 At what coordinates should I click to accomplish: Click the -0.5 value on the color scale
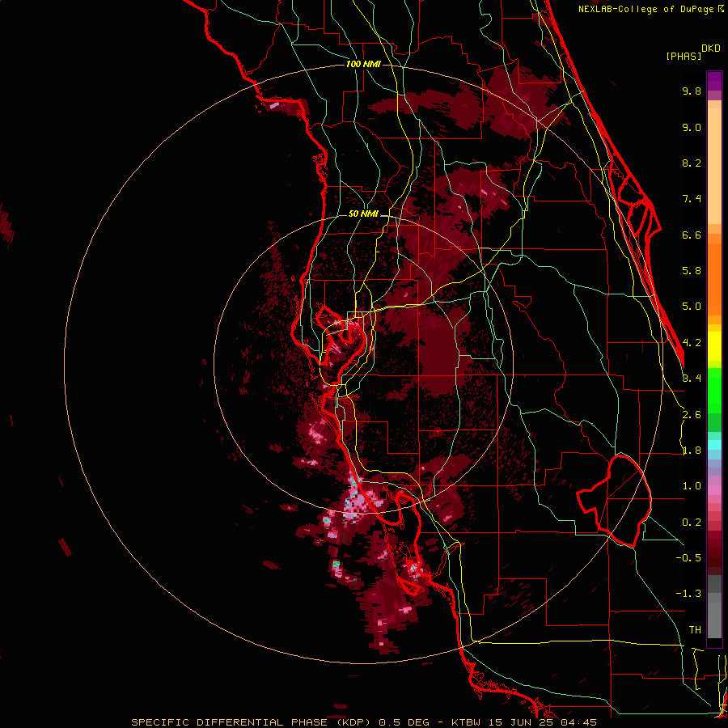[x=688, y=558]
